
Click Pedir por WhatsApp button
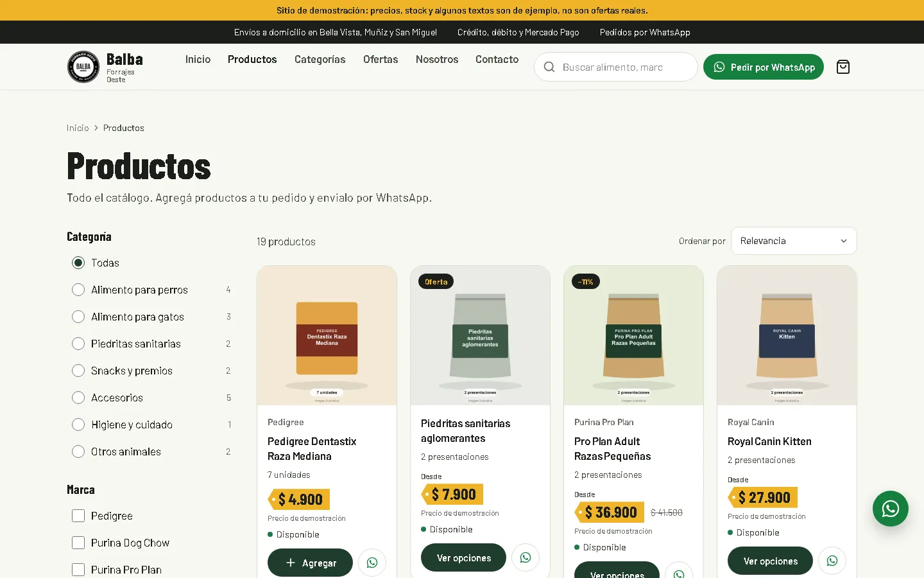[764, 67]
